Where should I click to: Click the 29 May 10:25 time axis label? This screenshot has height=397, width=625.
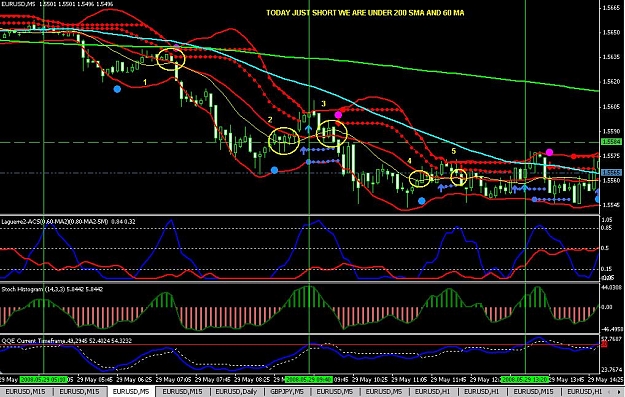370,379
